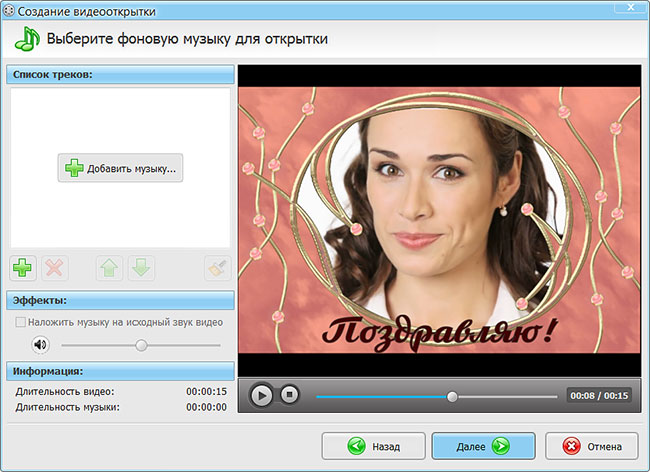Click the Длительность видео label

click(65, 392)
